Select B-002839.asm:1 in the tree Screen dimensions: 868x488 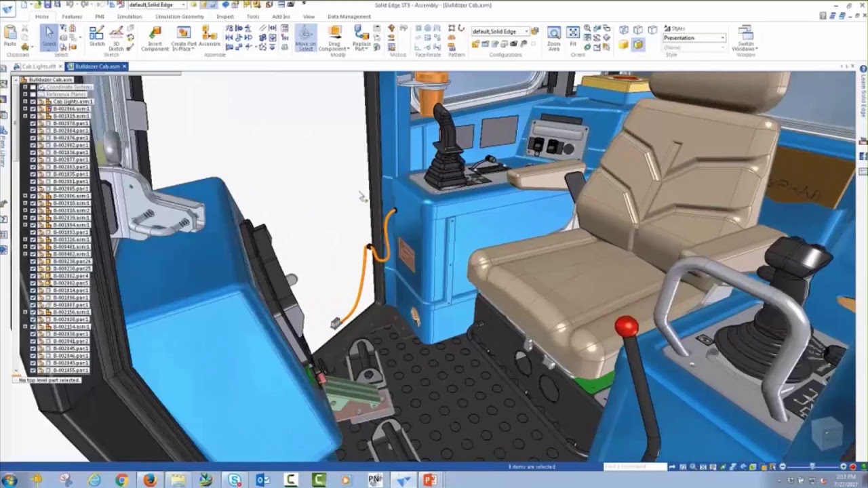(71, 218)
